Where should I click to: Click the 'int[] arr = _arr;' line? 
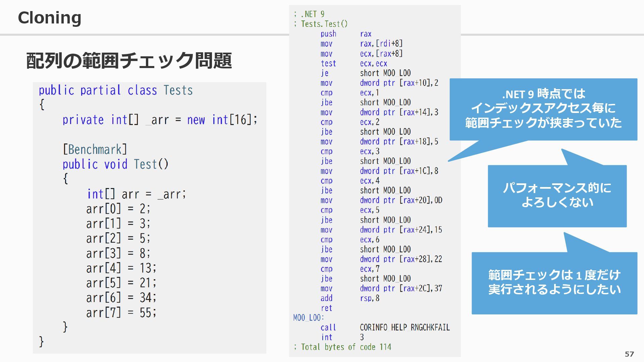point(136,194)
